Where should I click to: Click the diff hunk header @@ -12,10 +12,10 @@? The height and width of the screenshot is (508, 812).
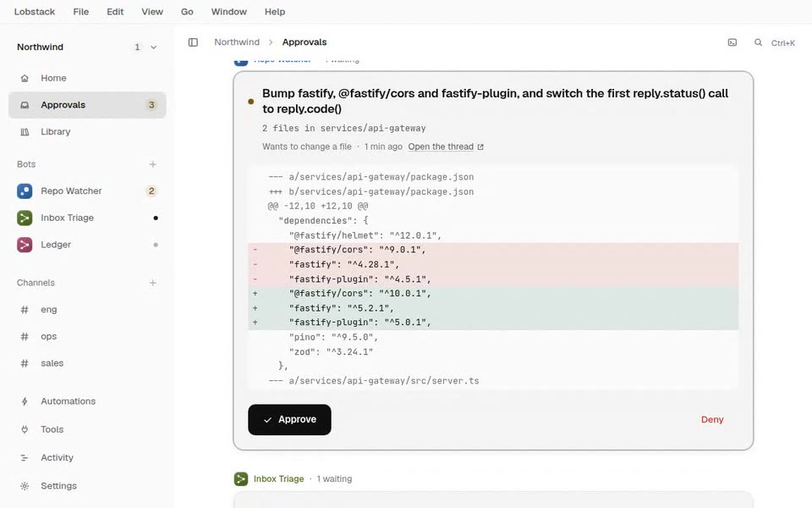(493, 207)
